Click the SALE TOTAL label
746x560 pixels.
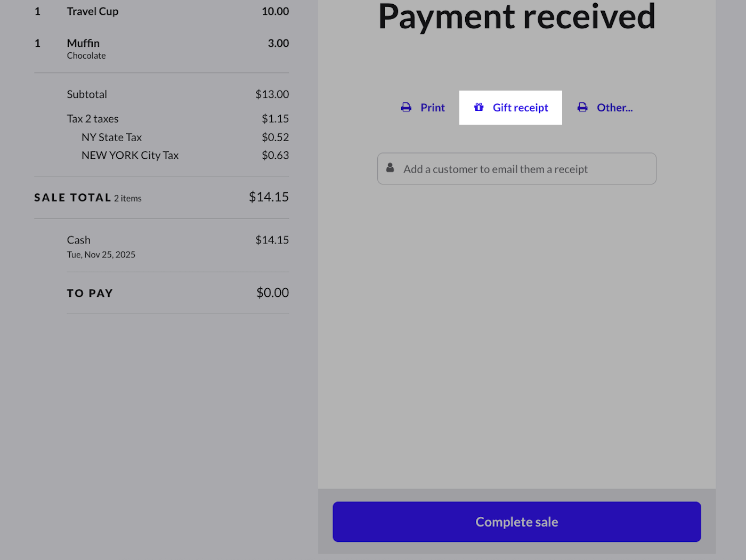pos(72,198)
